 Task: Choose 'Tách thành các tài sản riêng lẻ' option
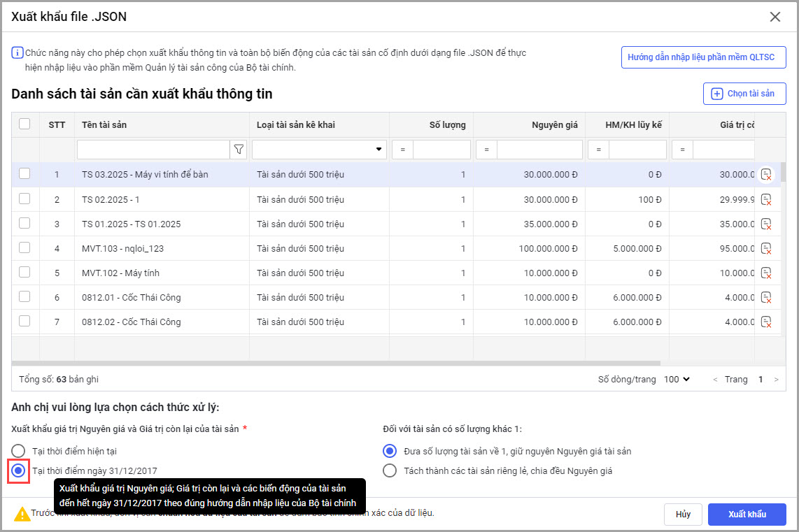click(390, 470)
